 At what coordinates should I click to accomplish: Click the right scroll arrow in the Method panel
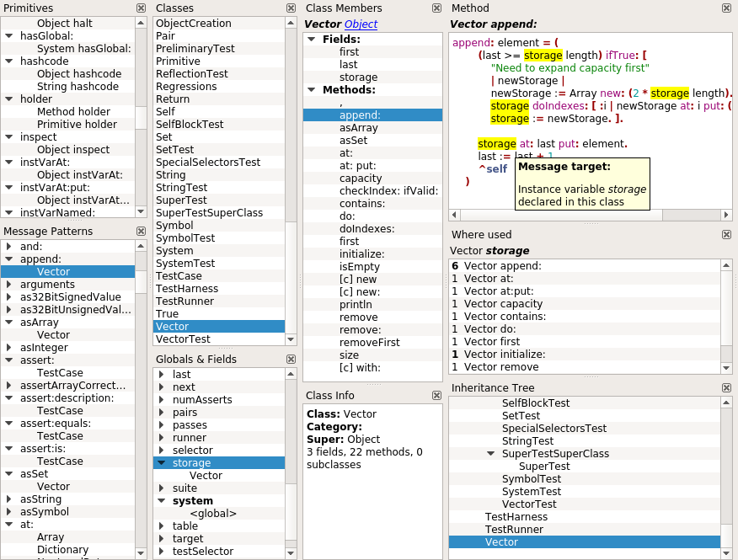[x=725, y=214]
